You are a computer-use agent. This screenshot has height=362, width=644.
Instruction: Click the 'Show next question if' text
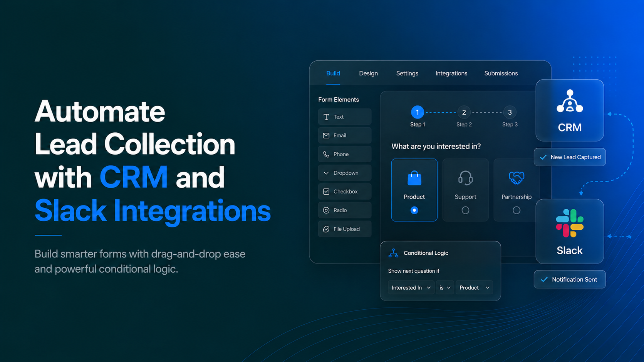point(414,271)
